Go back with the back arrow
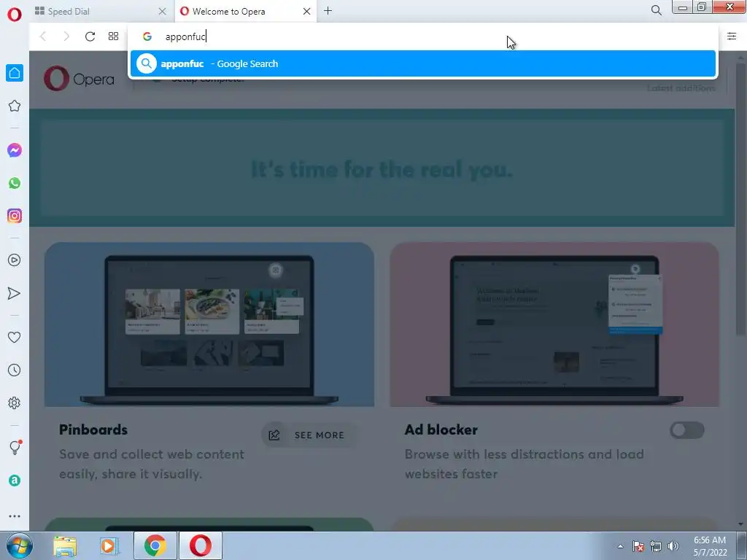 coord(43,36)
